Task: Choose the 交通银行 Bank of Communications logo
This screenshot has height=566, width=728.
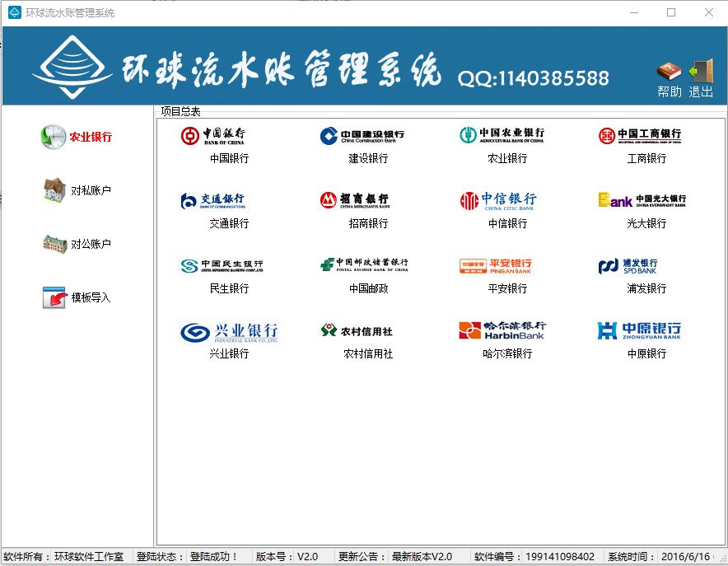Action: [x=213, y=200]
